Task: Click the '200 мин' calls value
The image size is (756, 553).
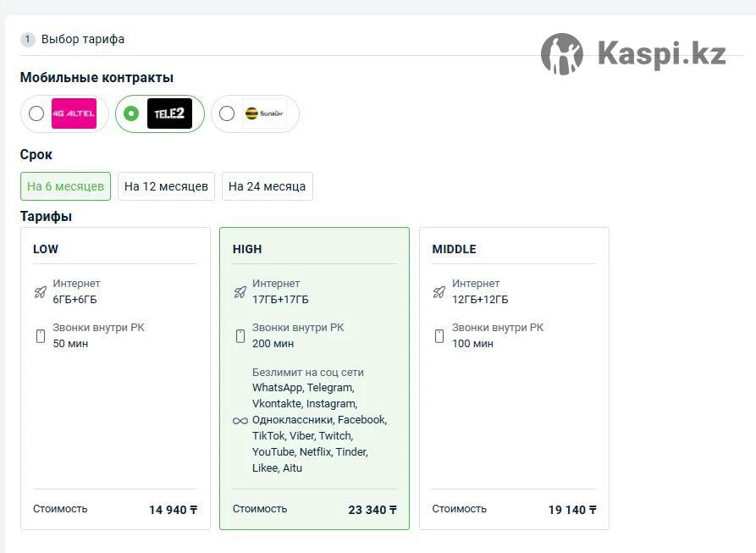Action: click(273, 344)
